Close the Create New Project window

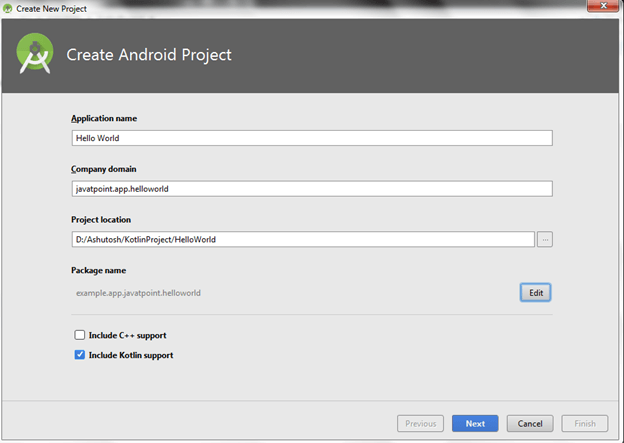pyautogui.click(x=603, y=6)
